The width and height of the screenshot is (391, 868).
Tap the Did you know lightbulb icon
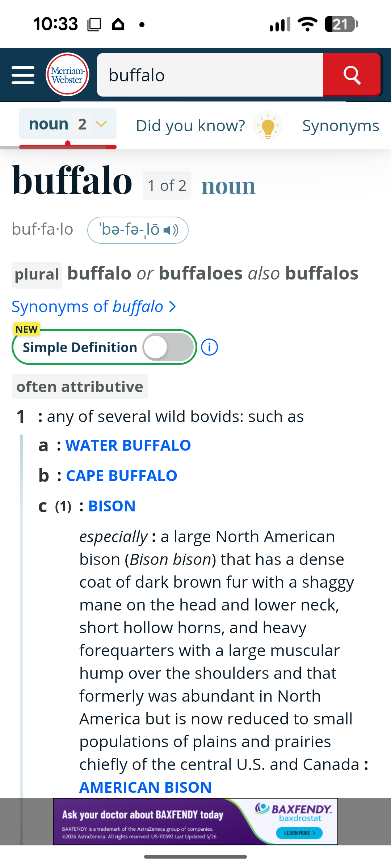click(268, 125)
